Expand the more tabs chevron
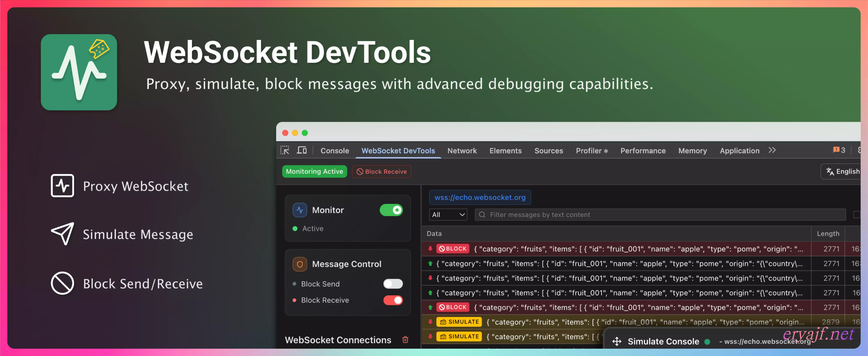Viewport: 868px width, 356px height. point(772,150)
